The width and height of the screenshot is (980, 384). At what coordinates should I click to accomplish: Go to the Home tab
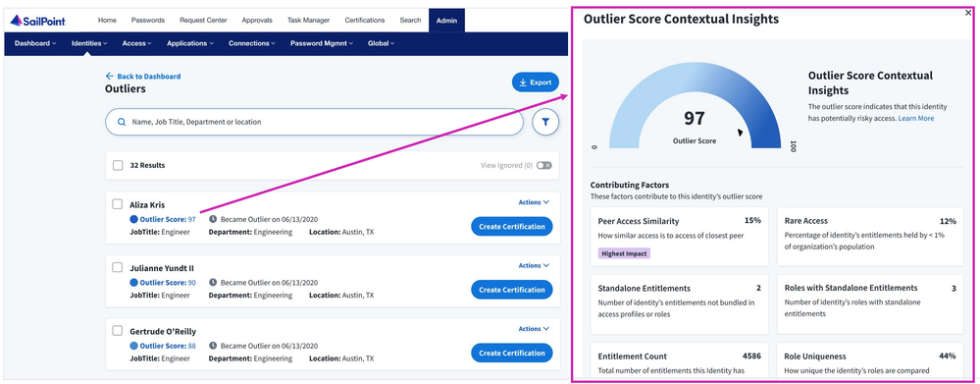coord(107,20)
